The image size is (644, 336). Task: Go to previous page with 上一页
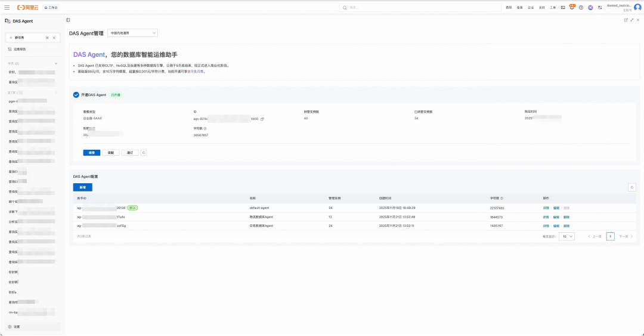(x=595, y=236)
